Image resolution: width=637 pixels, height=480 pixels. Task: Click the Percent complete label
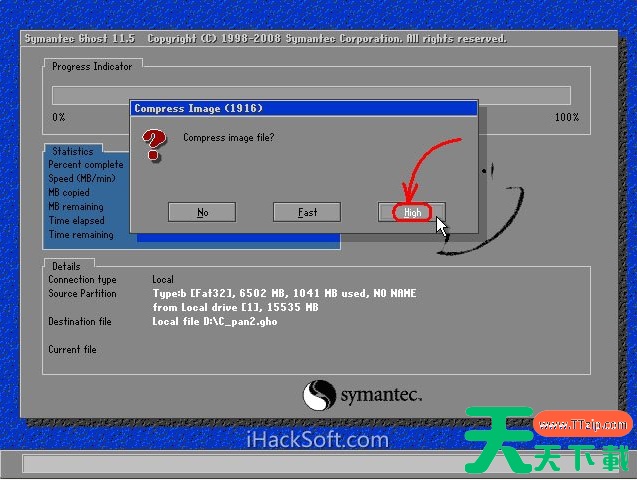[86, 164]
